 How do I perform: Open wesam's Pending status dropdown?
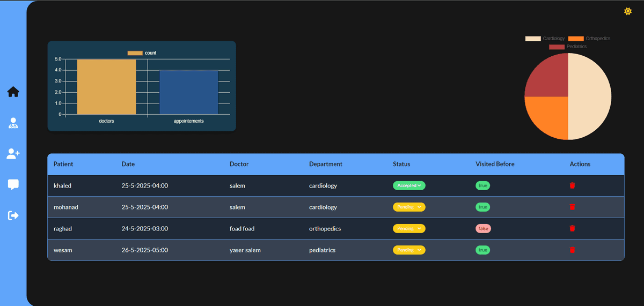point(409,250)
